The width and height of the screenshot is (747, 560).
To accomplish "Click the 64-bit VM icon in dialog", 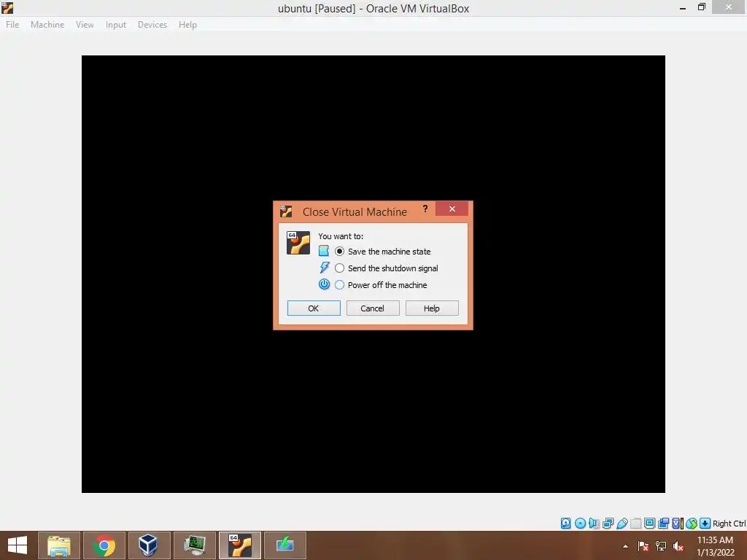I will click(x=298, y=243).
